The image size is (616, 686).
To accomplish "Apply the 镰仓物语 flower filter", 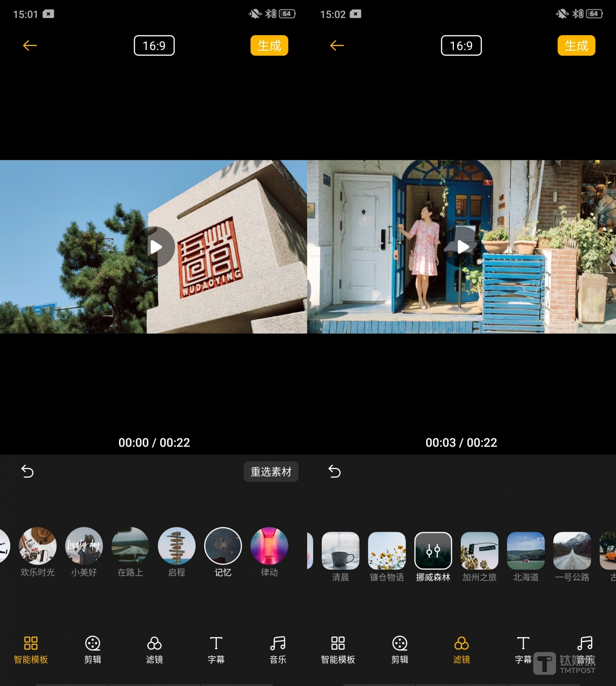I will click(387, 551).
